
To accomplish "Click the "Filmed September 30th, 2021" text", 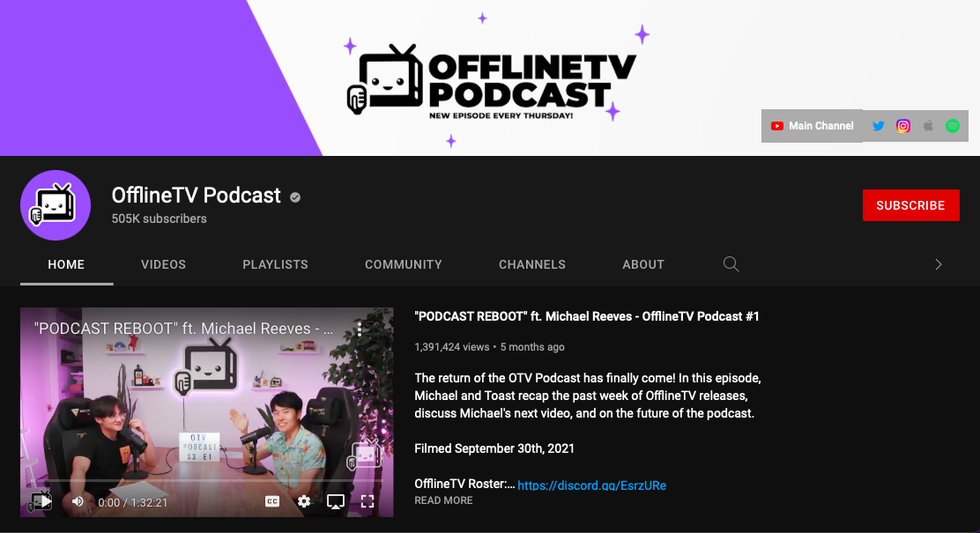I will coord(494,448).
